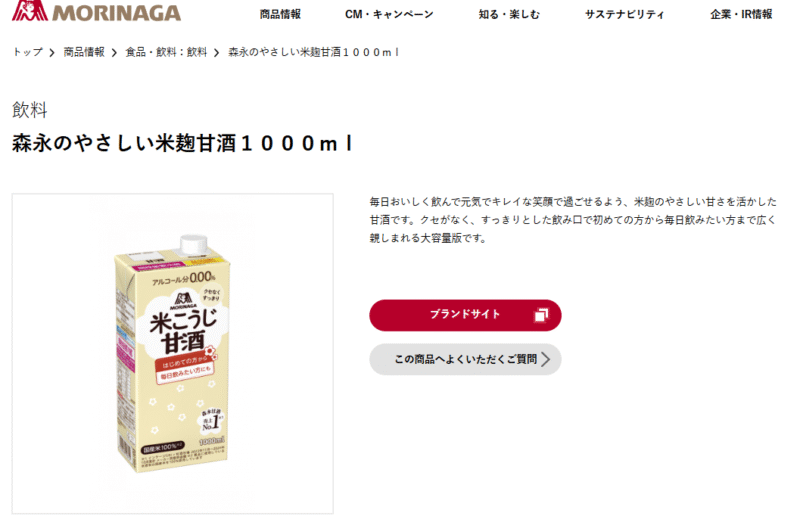
Task: Click the chevron after 食品・飲料:飲料 breadcrumb
Action: tap(217, 53)
